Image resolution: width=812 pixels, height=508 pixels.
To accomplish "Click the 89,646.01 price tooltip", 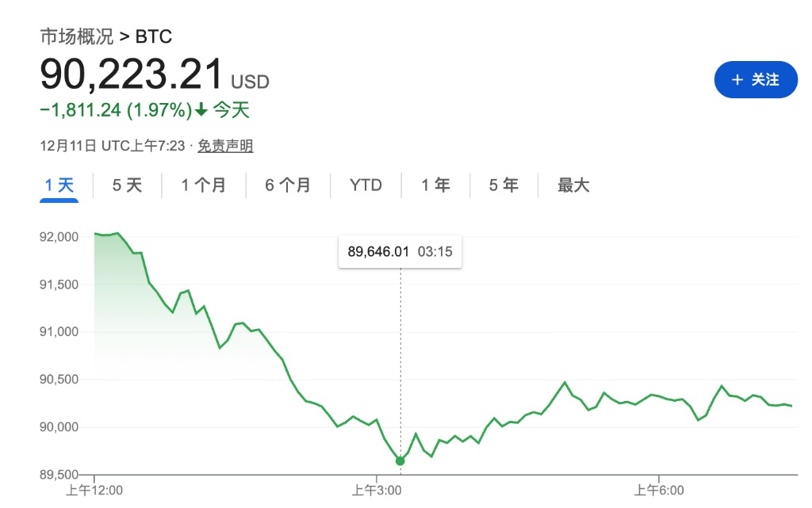I will pos(400,252).
